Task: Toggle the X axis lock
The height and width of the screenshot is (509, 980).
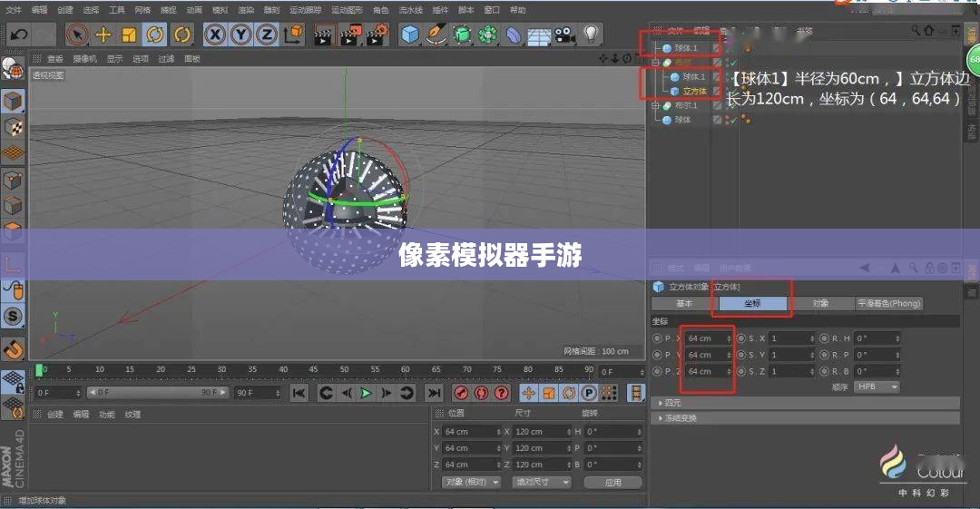Action: click(x=215, y=35)
